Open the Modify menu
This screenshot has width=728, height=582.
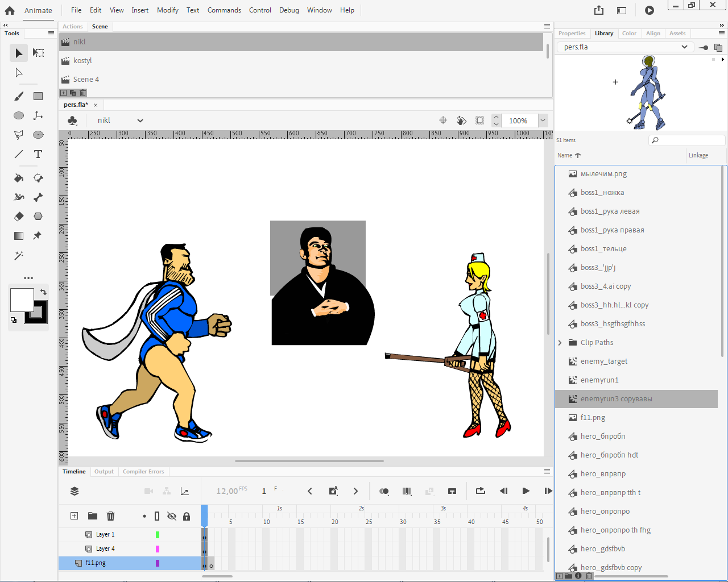pyautogui.click(x=167, y=10)
